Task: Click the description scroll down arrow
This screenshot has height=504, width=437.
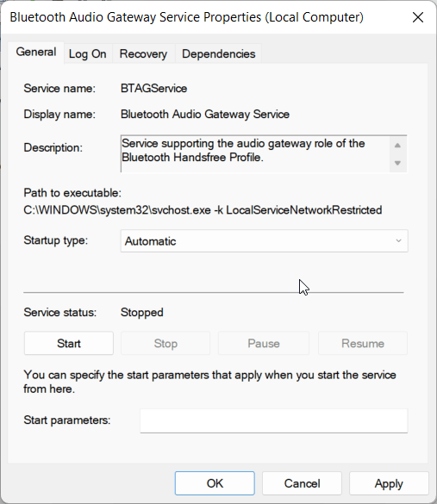Action: [x=397, y=163]
